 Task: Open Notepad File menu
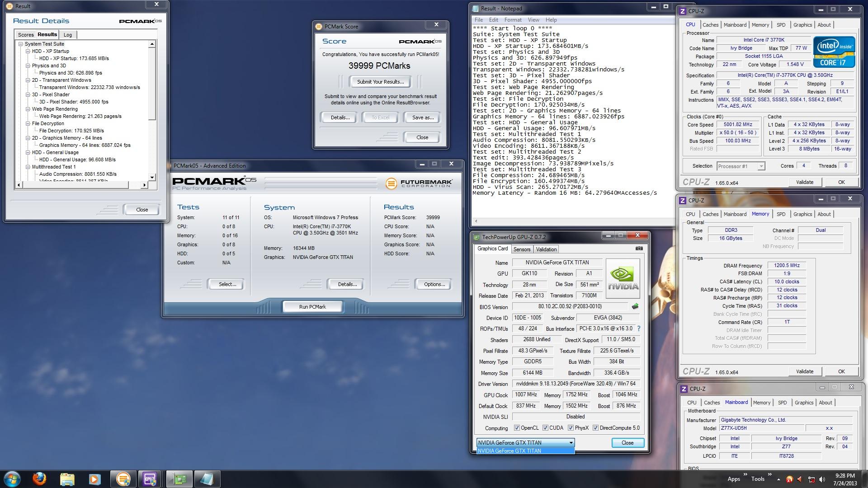coord(479,20)
